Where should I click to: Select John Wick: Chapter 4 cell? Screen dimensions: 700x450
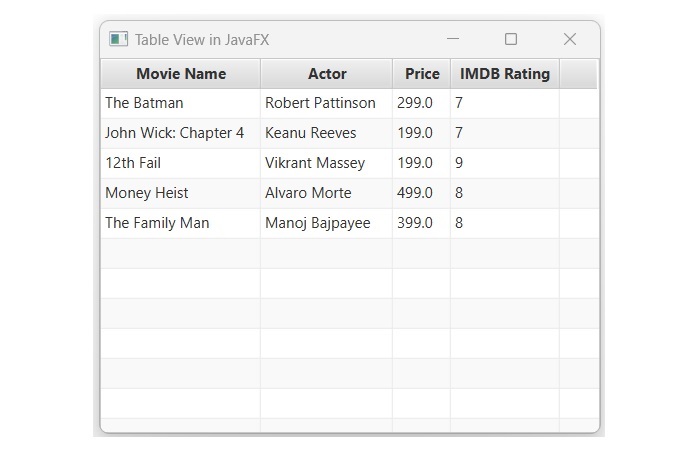click(x=174, y=133)
